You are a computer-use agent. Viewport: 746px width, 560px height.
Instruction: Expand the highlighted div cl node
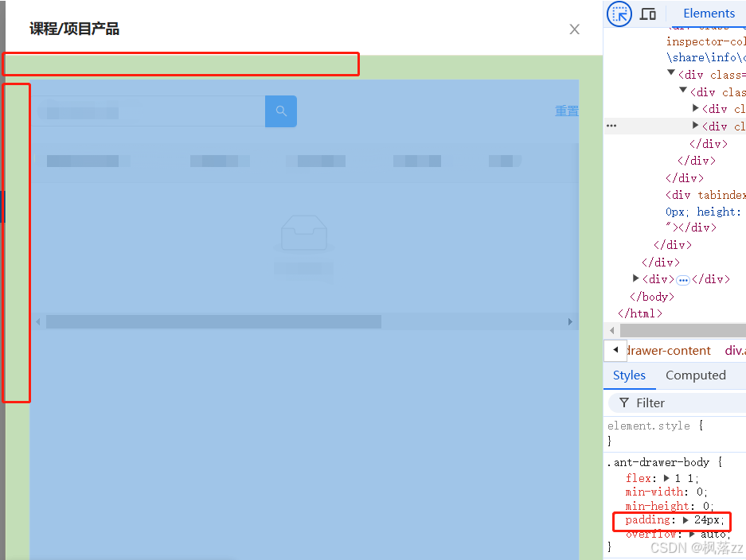click(x=696, y=125)
